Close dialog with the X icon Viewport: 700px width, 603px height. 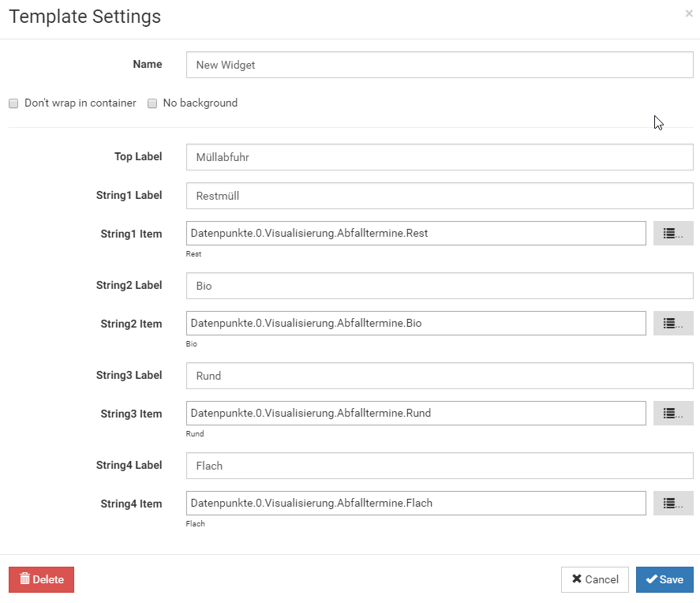(689, 13)
